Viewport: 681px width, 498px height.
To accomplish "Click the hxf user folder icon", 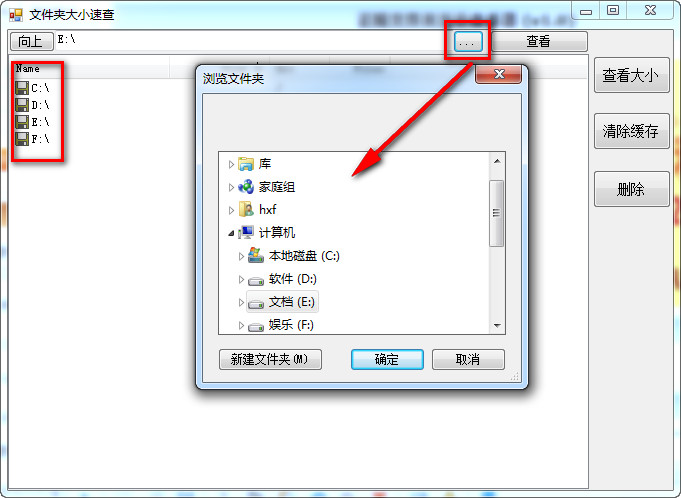I will click(246, 210).
